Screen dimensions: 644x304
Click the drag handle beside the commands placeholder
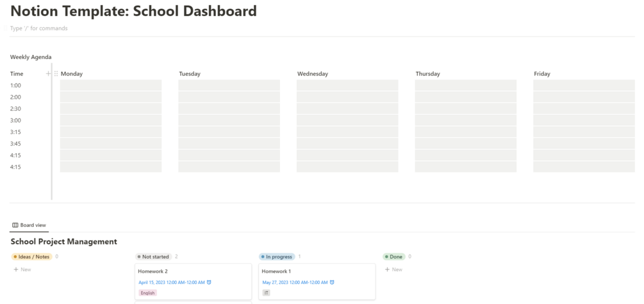click(x=5, y=28)
